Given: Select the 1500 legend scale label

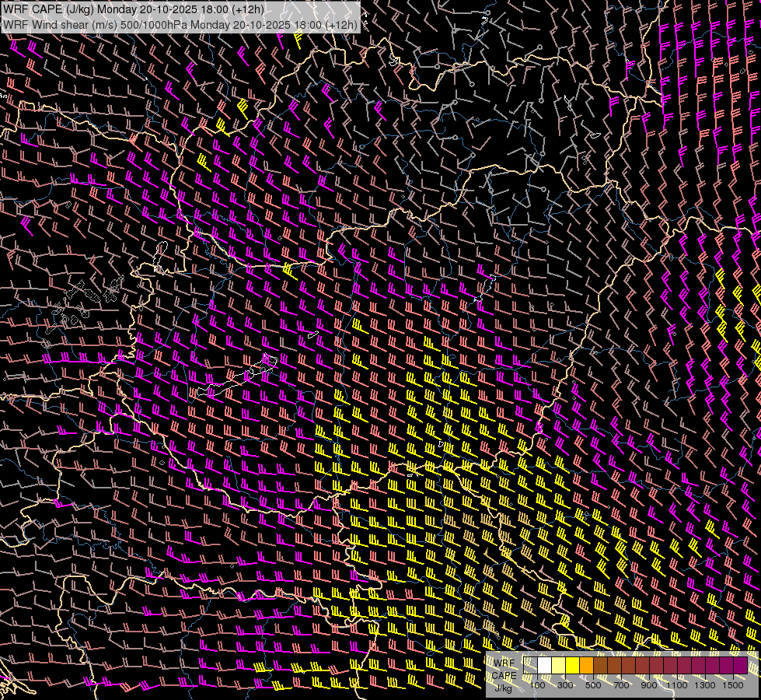Looking at the screenshot, I should click(x=733, y=685).
